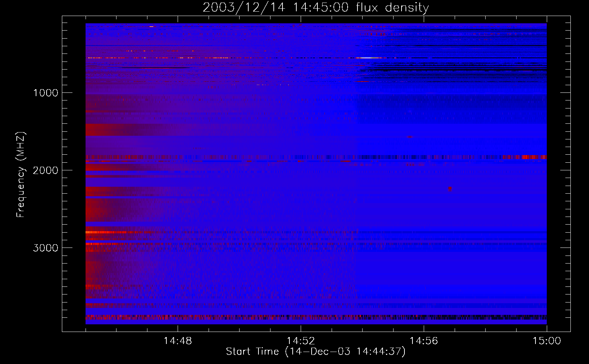Click the 'Start Time (14-Dec-03 14:44:37)' label
Image resolution: width=589 pixels, height=364 pixels.
coord(316,352)
